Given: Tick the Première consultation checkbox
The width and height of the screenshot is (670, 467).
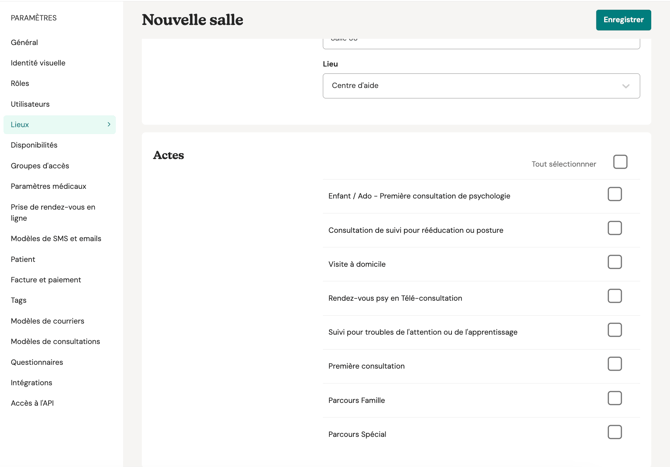Looking at the screenshot, I should [x=614, y=364].
